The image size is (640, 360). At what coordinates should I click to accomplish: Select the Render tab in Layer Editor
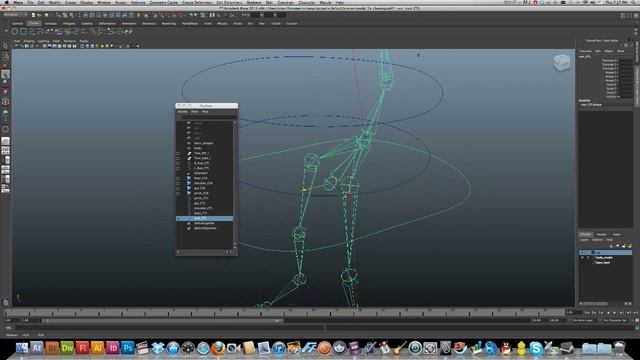(x=602, y=234)
